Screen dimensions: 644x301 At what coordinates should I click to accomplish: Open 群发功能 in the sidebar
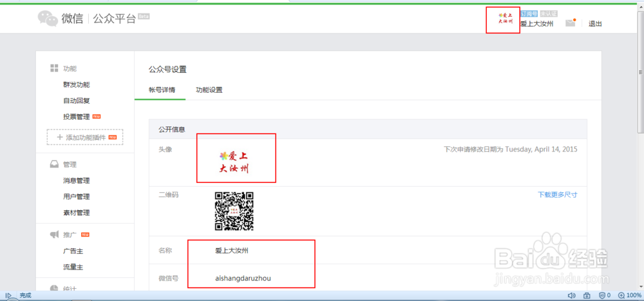[77, 84]
